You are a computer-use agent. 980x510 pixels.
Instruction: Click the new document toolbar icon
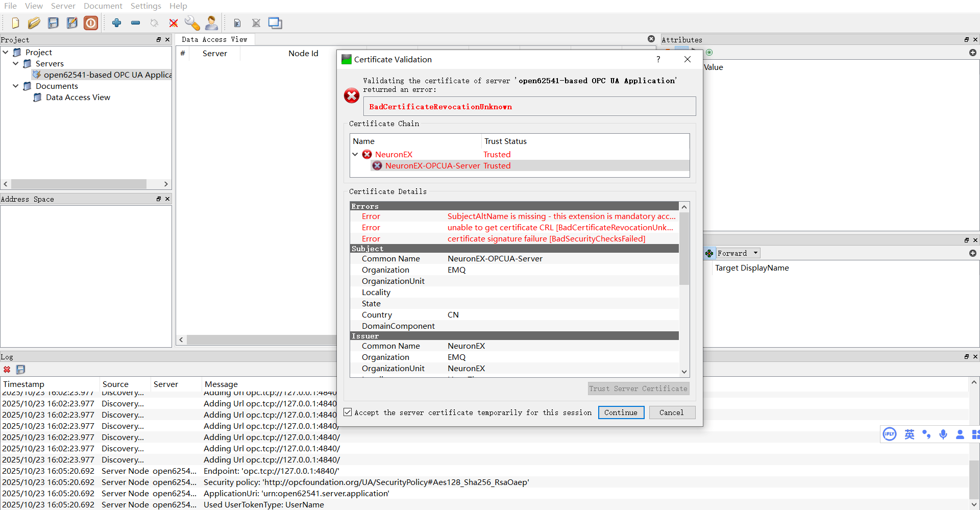pos(15,23)
